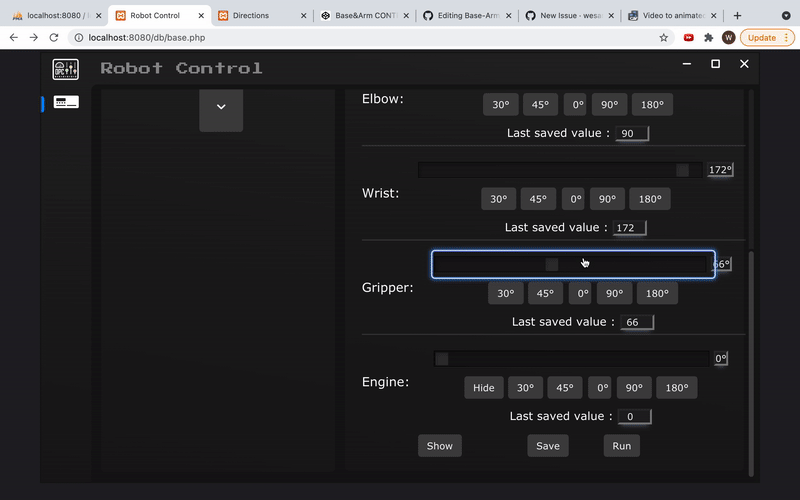Switch to the Directions tab
The height and width of the screenshot is (500, 800).
[262, 15]
